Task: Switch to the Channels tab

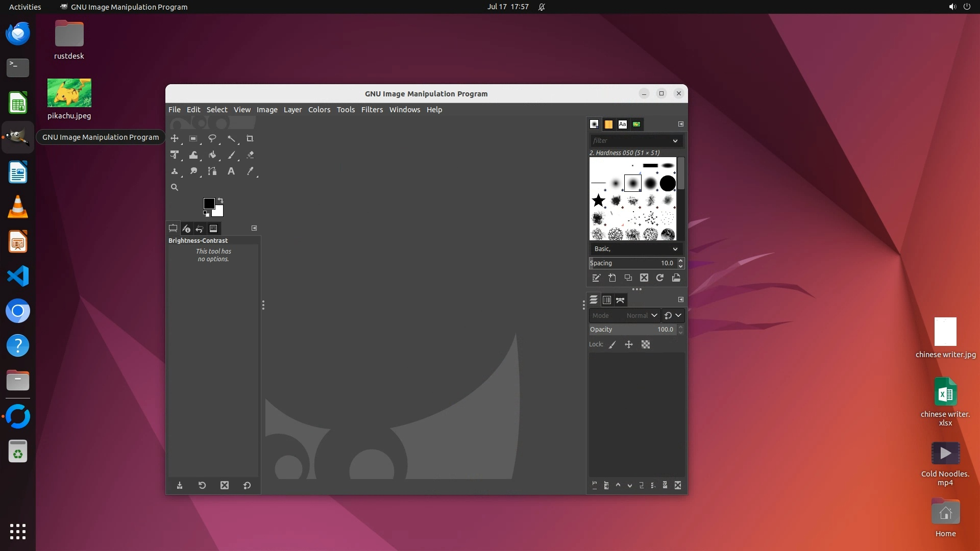Action: [x=607, y=300]
